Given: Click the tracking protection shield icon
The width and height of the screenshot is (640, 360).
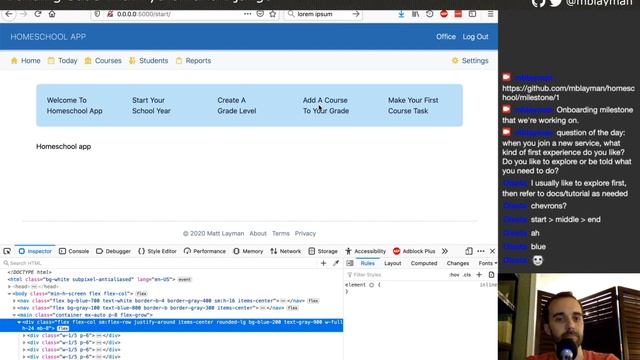Looking at the screenshot, I should pyautogui.click(x=97, y=14).
